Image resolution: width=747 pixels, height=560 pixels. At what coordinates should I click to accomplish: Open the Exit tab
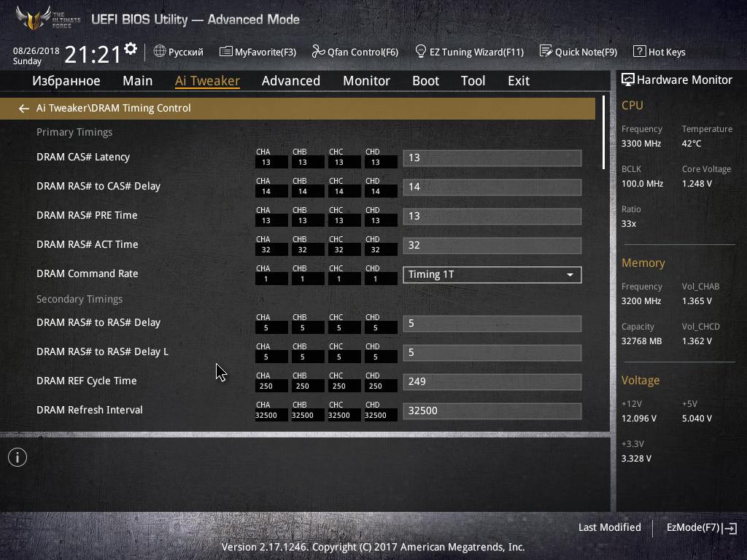[x=519, y=81]
